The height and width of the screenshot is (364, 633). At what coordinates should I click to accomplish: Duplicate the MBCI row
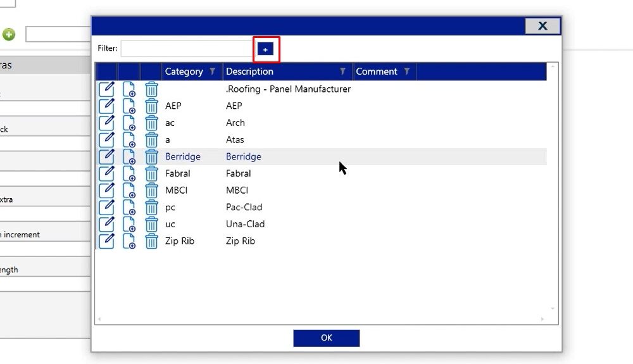[x=129, y=191]
